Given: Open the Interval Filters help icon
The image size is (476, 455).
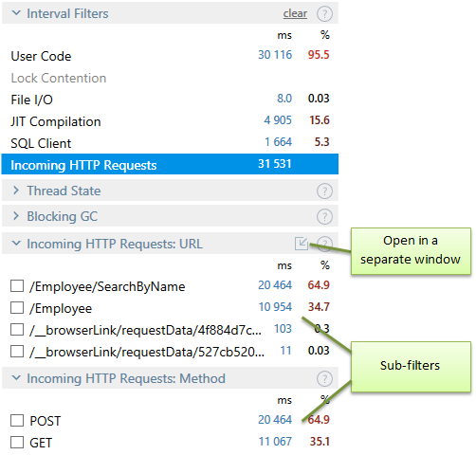Looking at the screenshot, I should 324,14.
